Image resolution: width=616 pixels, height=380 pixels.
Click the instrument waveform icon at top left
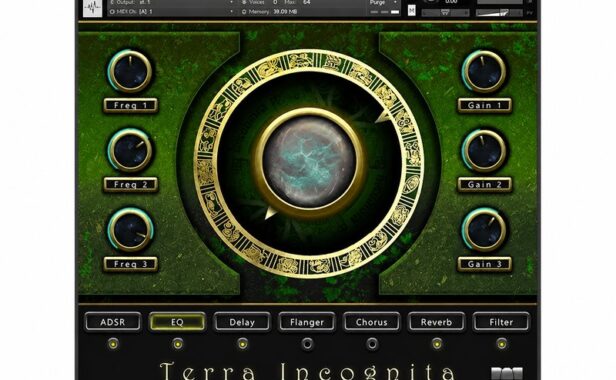click(x=93, y=8)
